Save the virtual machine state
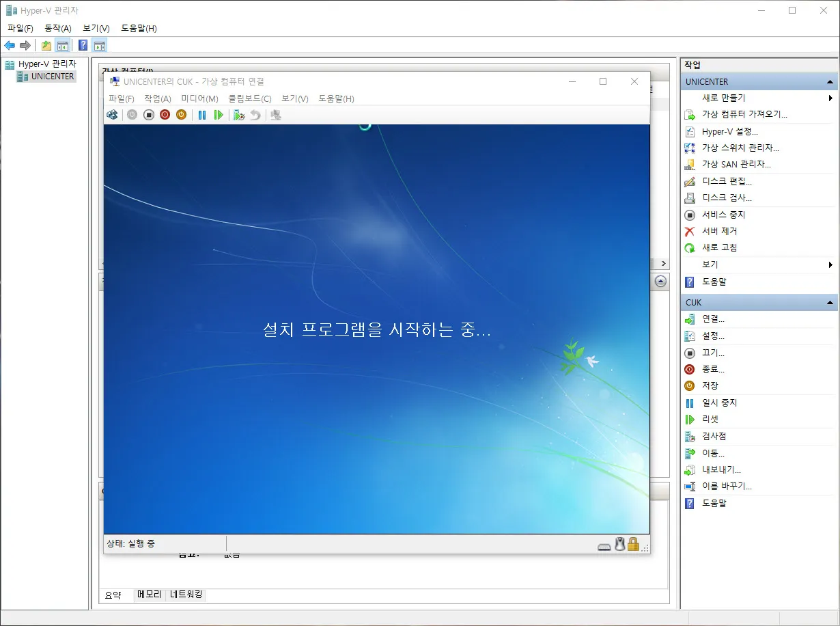Image resolution: width=840 pixels, height=626 pixels. (x=181, y=115)
